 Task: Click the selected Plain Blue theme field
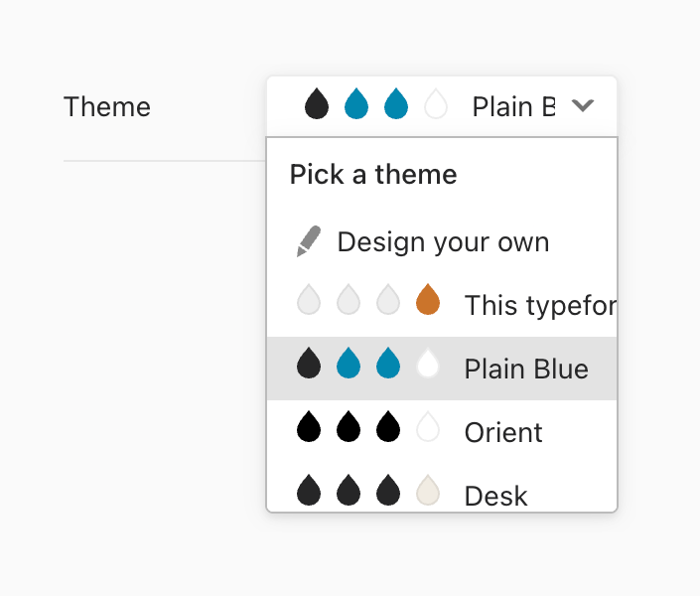point(512,106)
